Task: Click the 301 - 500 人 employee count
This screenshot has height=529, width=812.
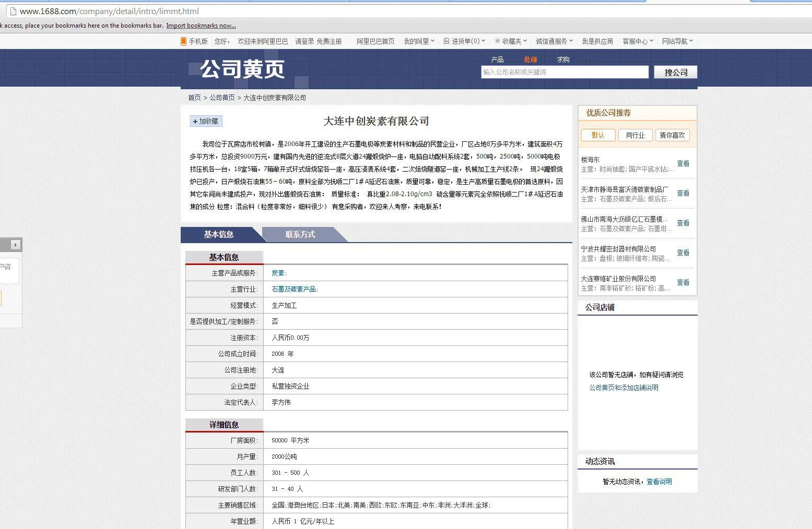Action: (x=290, y=473)
